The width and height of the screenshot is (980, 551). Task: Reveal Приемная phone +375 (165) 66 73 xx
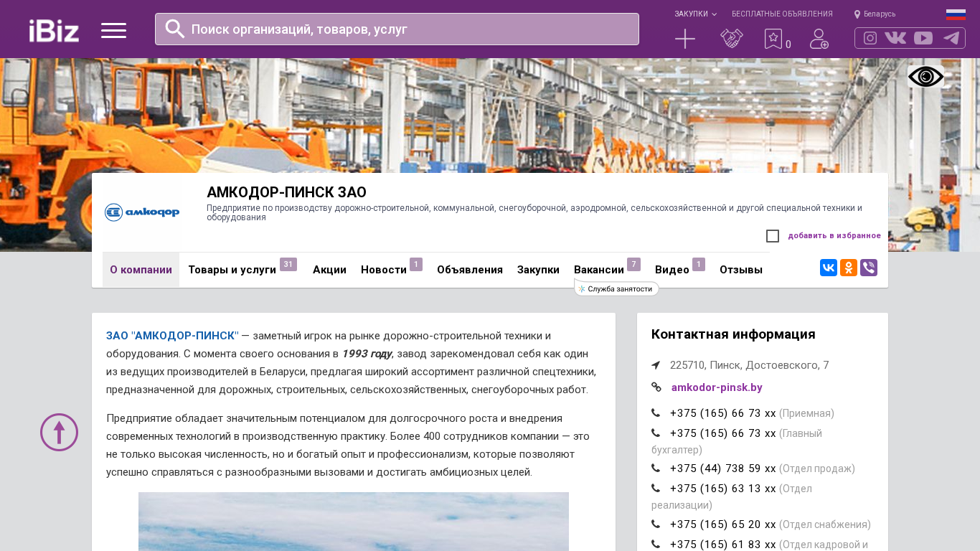(723, 413)
